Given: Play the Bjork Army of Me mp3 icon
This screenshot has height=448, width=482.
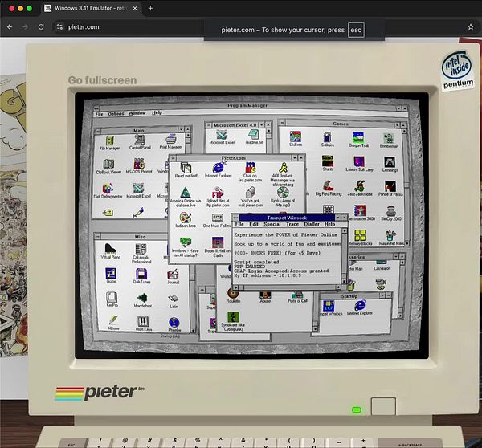Looking at the screenshot, I should pyautogui.click(x=283, y=197).
